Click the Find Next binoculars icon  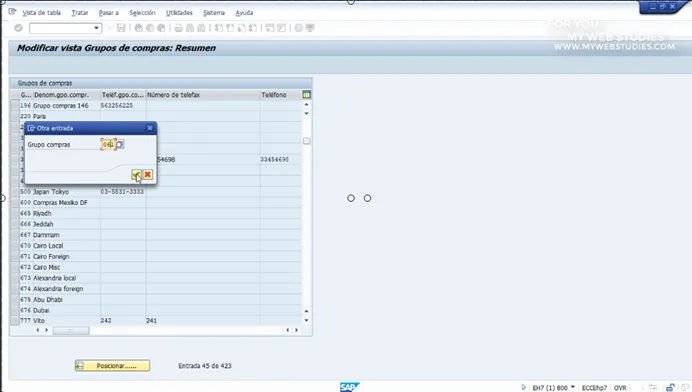point(201,28)
